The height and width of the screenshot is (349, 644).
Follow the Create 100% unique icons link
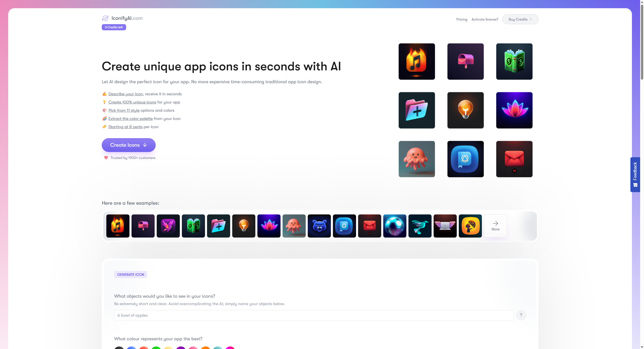132,102
